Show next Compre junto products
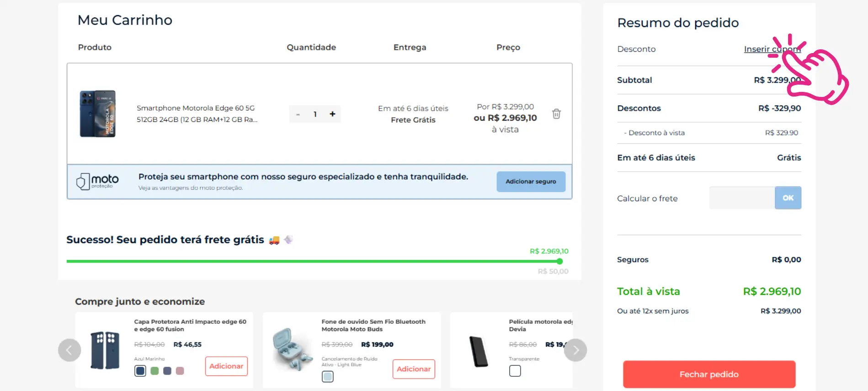Viewport: 868px width, 391px height. tap(575, 350)
